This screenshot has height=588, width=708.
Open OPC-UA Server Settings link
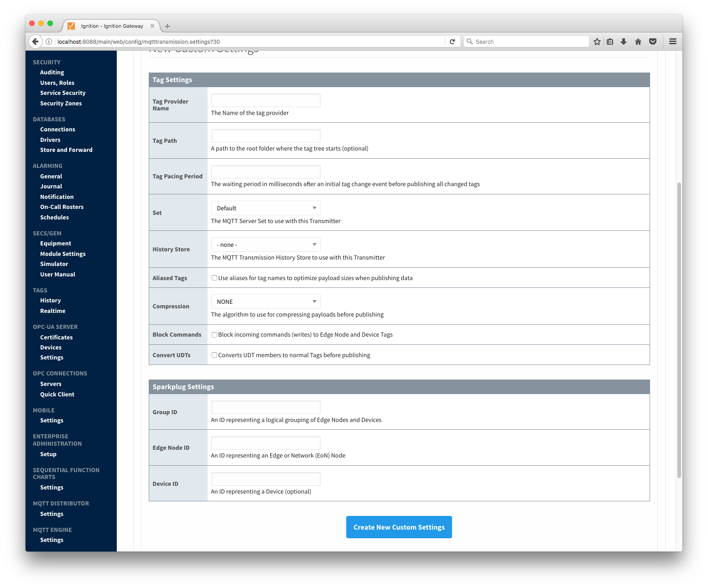point(52,358)
